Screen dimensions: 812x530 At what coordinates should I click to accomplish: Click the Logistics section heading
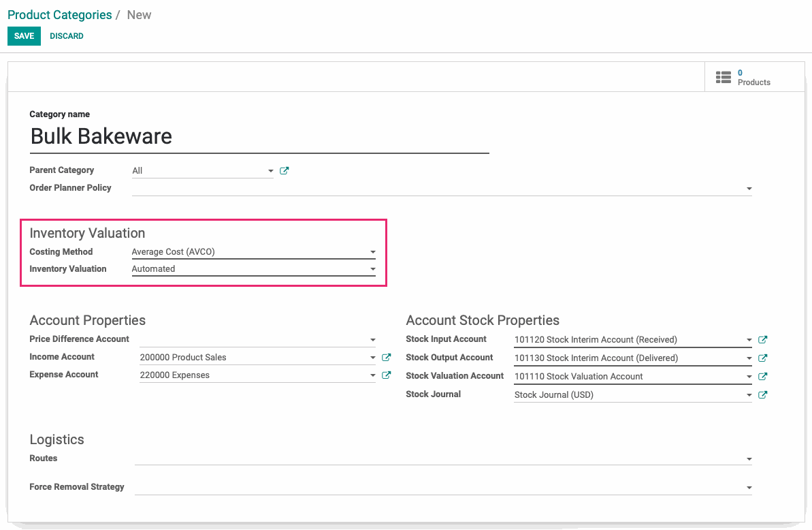pos(57,439)
